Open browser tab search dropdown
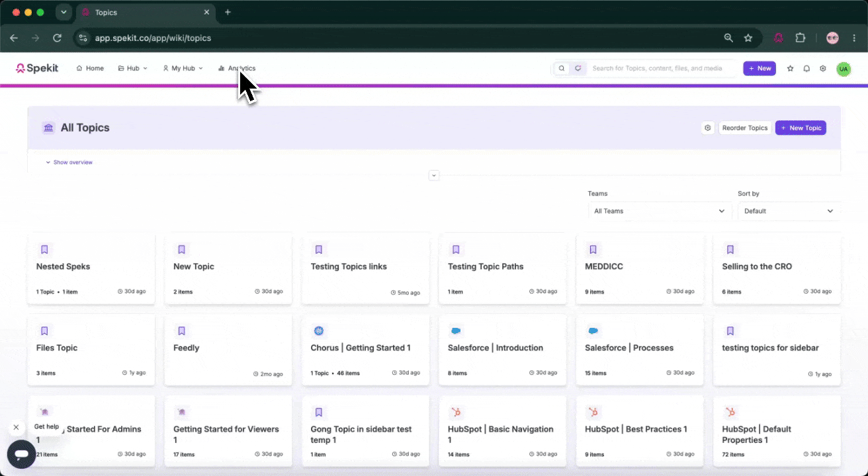Image resolution: width=868 pixels, height=476 pixels. 64,13
